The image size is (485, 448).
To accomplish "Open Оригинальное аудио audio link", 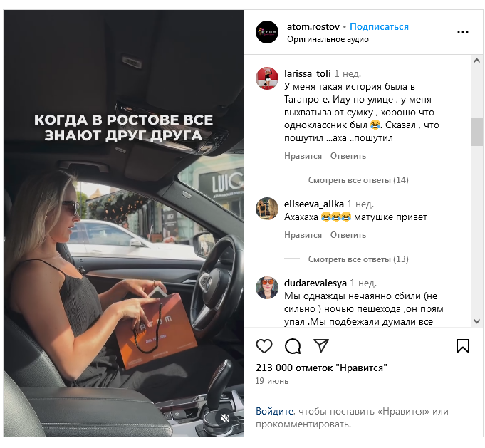I will point(328,39).
